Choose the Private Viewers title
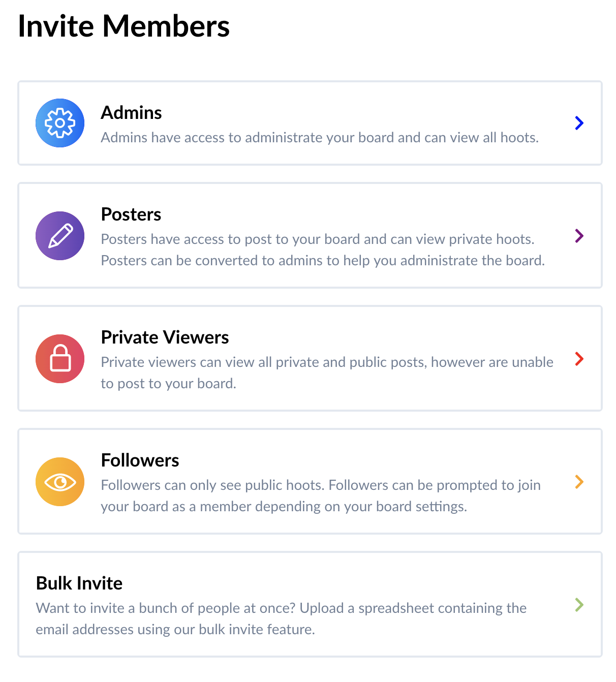The width and height of the screenshot is (616, 682). tap(165, 337)
